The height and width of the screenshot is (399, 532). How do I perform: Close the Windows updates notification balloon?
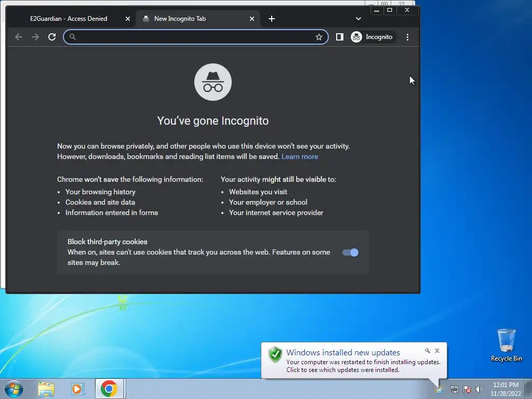tap(437, 351)
